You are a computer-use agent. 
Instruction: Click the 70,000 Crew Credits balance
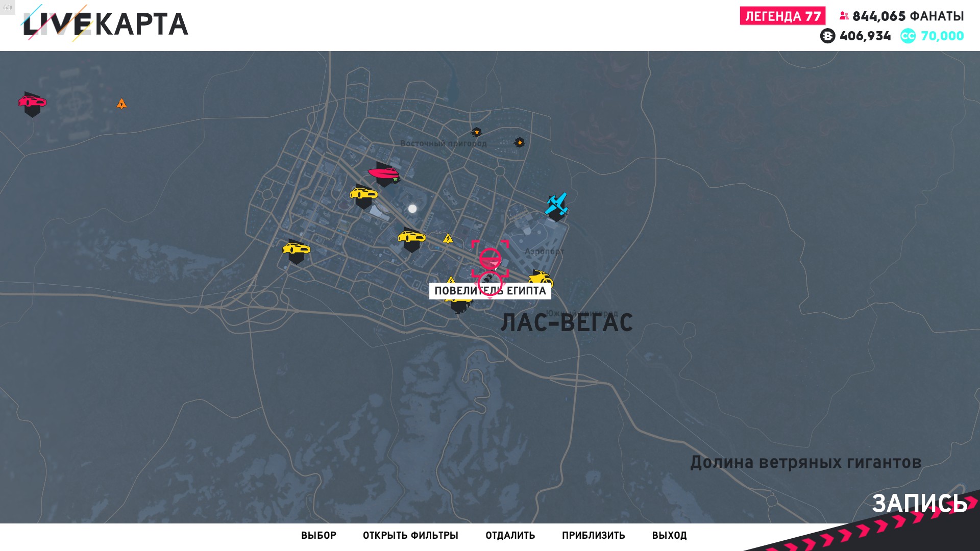point(942,36)
